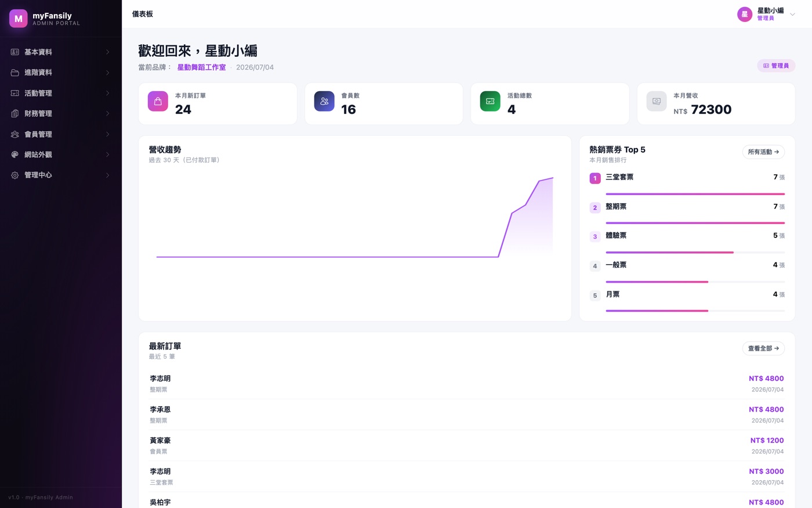Select 李志明 整期票 order row

click(466, 384)
